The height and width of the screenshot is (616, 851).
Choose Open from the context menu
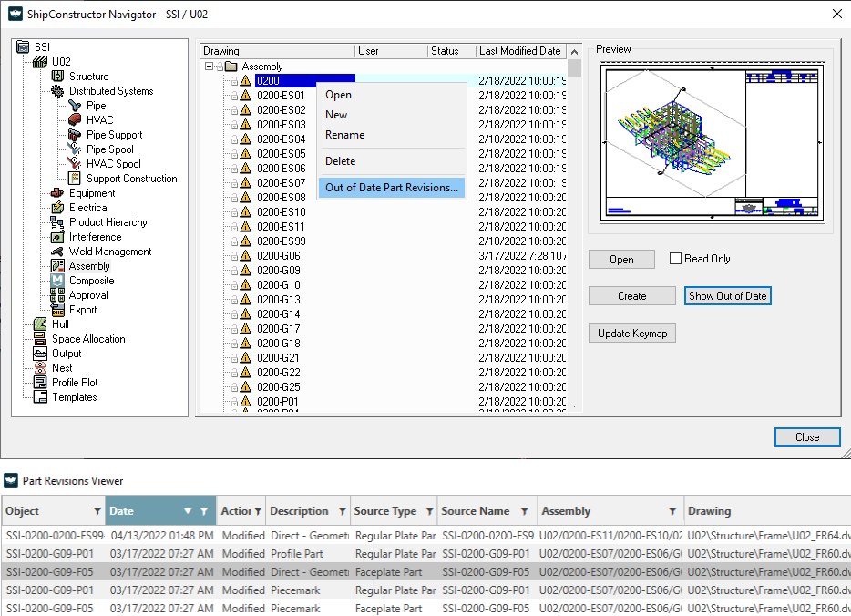[x=391, y=95]
